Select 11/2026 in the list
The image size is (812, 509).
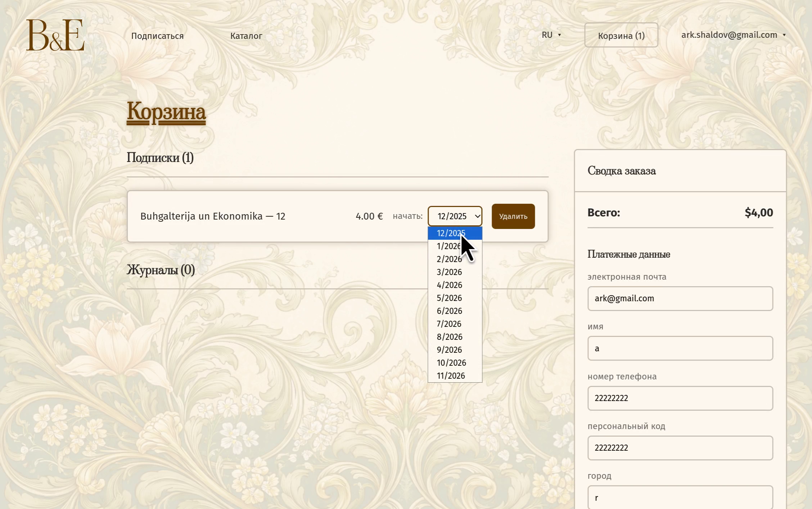(451, 376)
